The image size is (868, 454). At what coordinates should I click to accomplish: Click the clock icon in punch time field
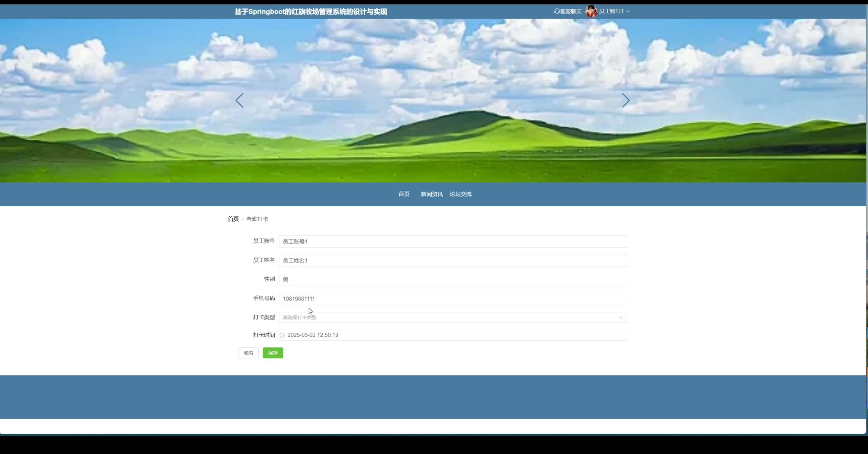282,335
